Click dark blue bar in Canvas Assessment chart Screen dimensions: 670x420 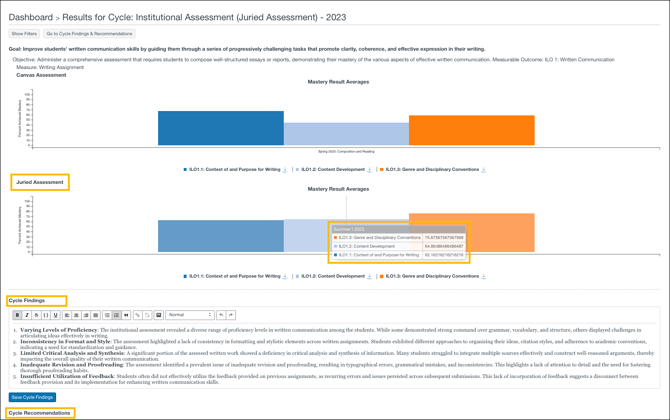[x=221, y=128]
